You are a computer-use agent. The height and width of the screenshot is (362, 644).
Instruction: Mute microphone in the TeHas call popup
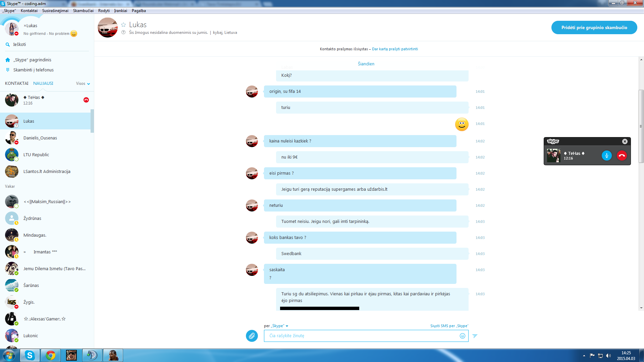click(x=606, y=156)
